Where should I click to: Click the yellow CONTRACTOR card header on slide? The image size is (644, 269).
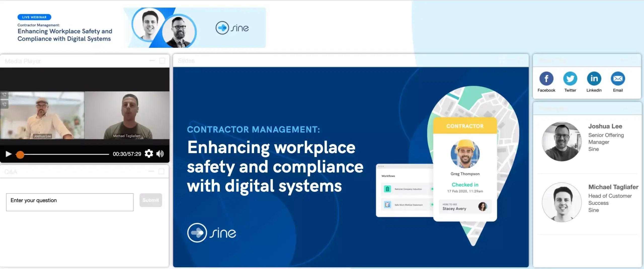(465, 126)
